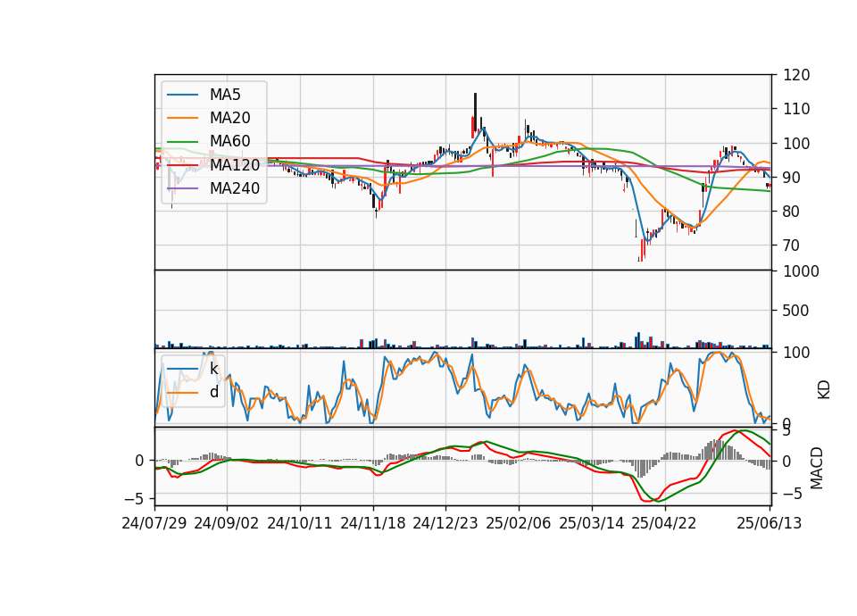Click the blue MA5 legend line sample
Screen dimensions: 857x616
click(x=182, y=95)
